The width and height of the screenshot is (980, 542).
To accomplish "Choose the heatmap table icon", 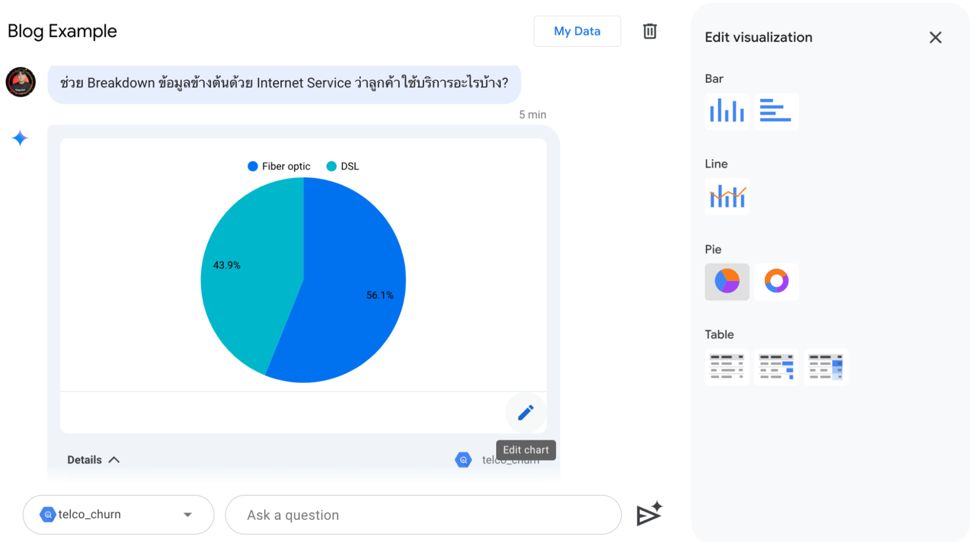I will coord(825,367).
